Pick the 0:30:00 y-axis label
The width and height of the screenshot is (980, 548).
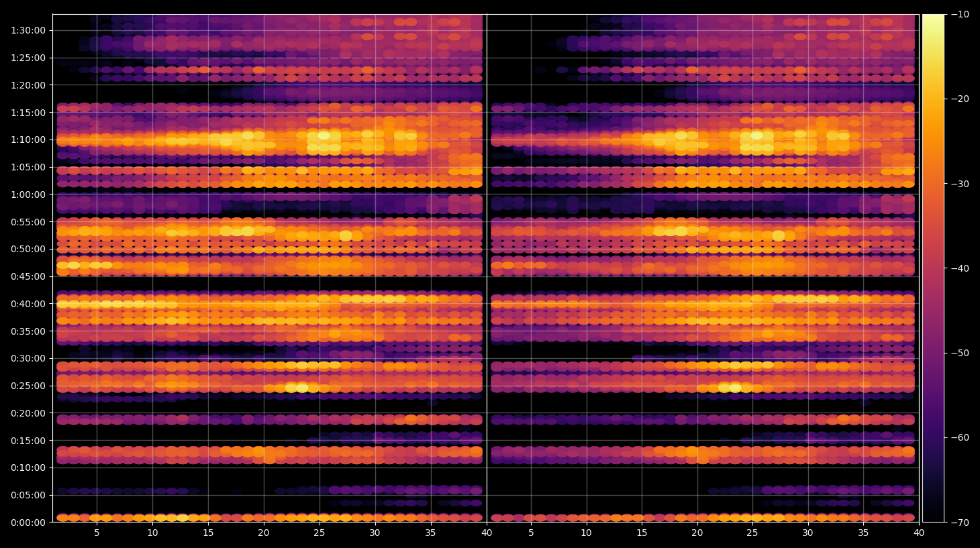click(28, 358)
